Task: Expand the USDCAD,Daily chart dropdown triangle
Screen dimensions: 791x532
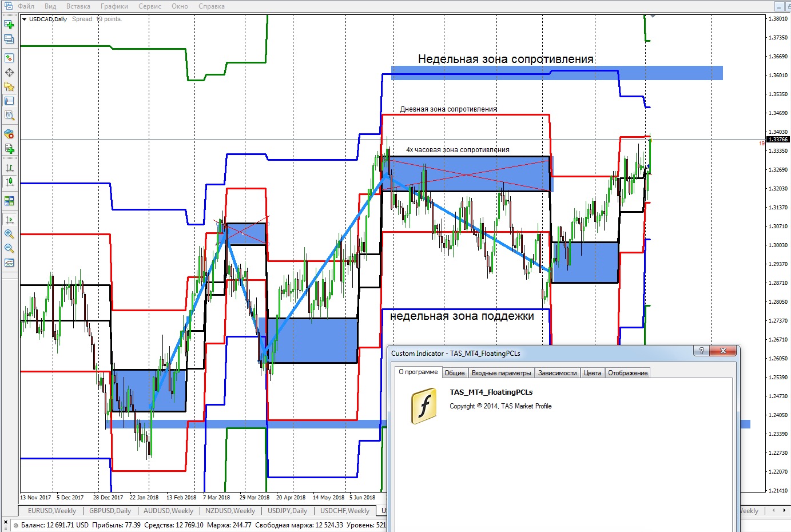Action: (x=25, y=19)
